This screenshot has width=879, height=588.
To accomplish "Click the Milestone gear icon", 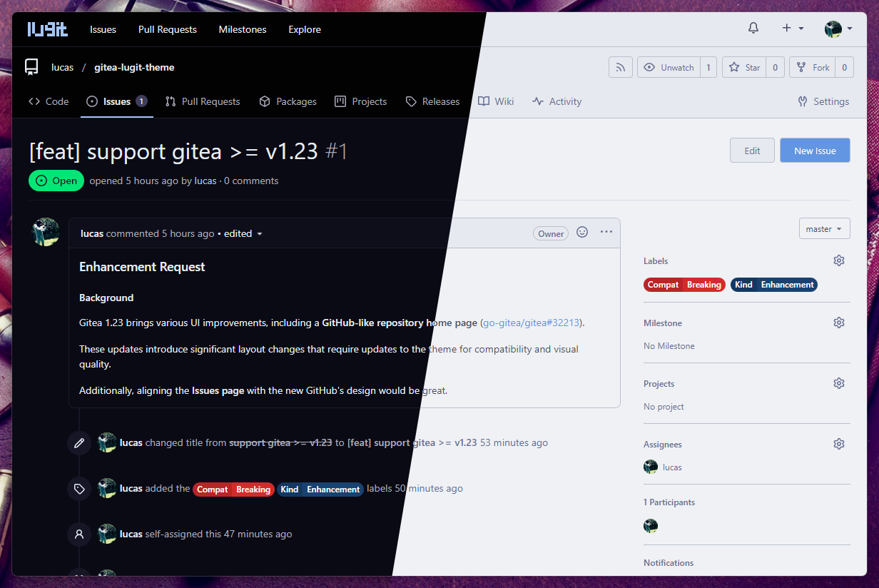I will (x=839, y=323).
